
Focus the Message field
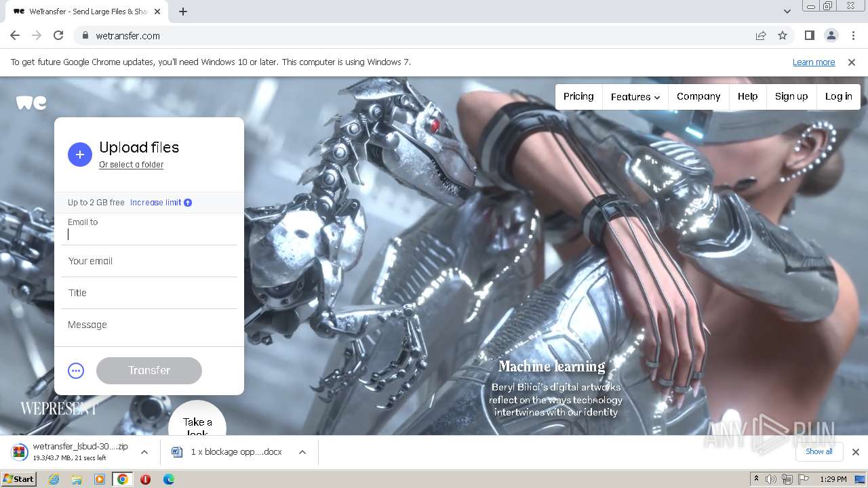tap(149, 325)
